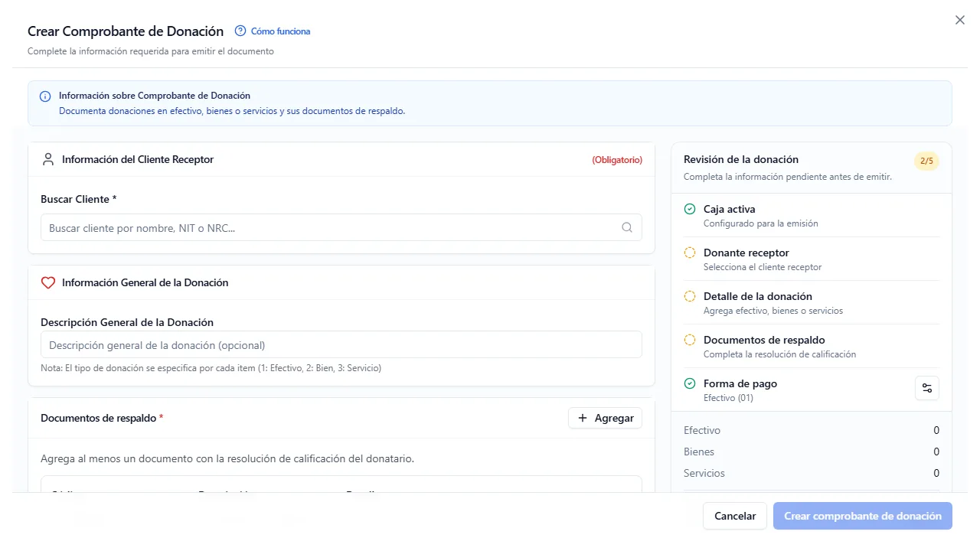
Task: Click the Cómo funciona help icon
Action: (x=240, y=31)
